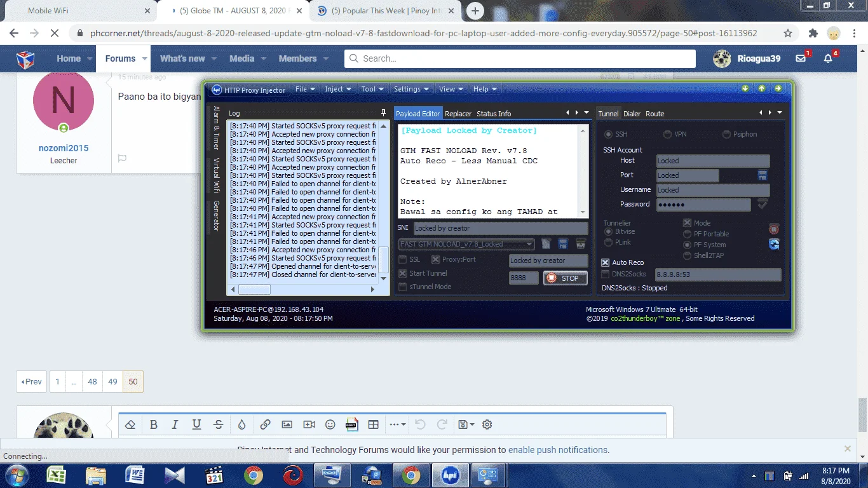Click the enable push notifications link
868x488 pixels.
coord(558,450)
